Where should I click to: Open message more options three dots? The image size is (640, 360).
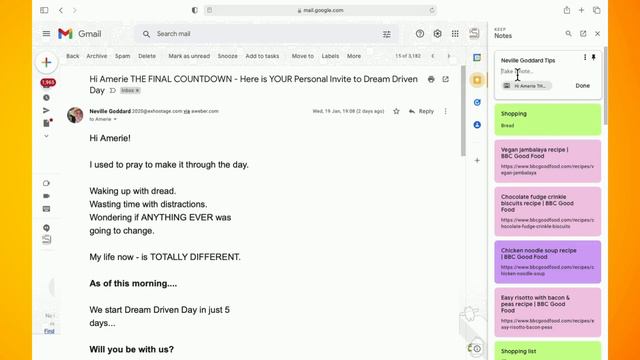click(x=446, y=111)
